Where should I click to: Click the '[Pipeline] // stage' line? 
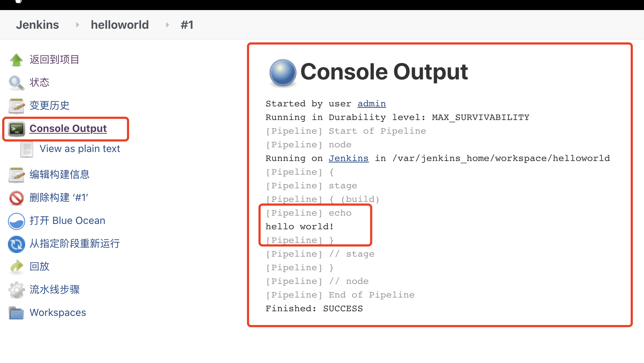[320, 254]
